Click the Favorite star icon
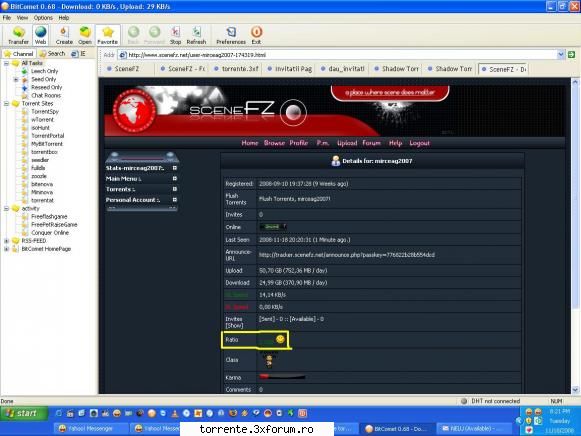This screenshot has height=436, width=581. tap(107, 35)
